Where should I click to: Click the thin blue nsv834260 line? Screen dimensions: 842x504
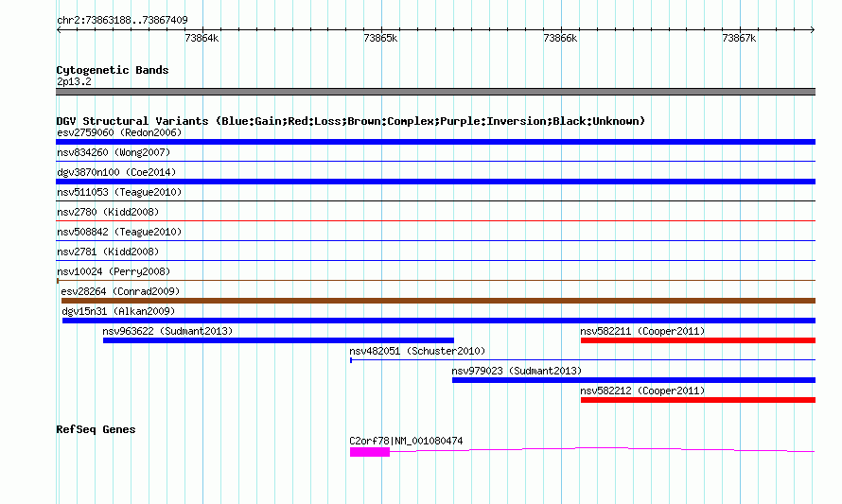pyautogui.click(x=435, y=161)
